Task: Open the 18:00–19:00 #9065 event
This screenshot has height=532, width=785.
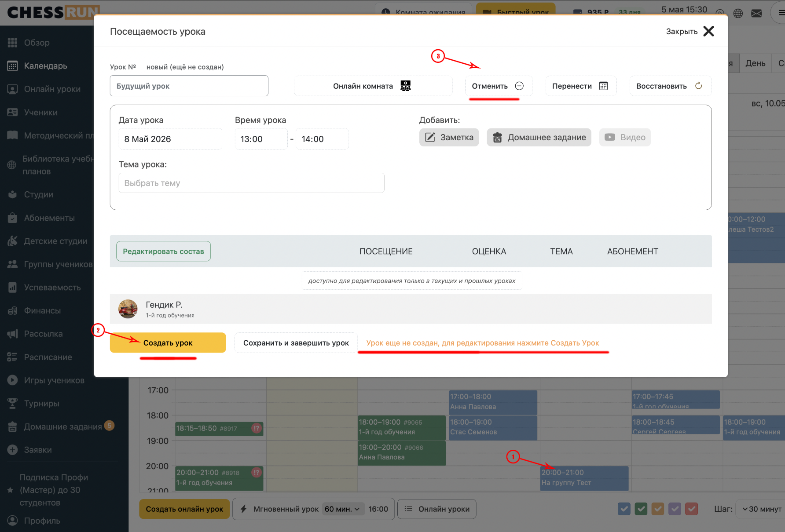Action: tap(402, 427)
